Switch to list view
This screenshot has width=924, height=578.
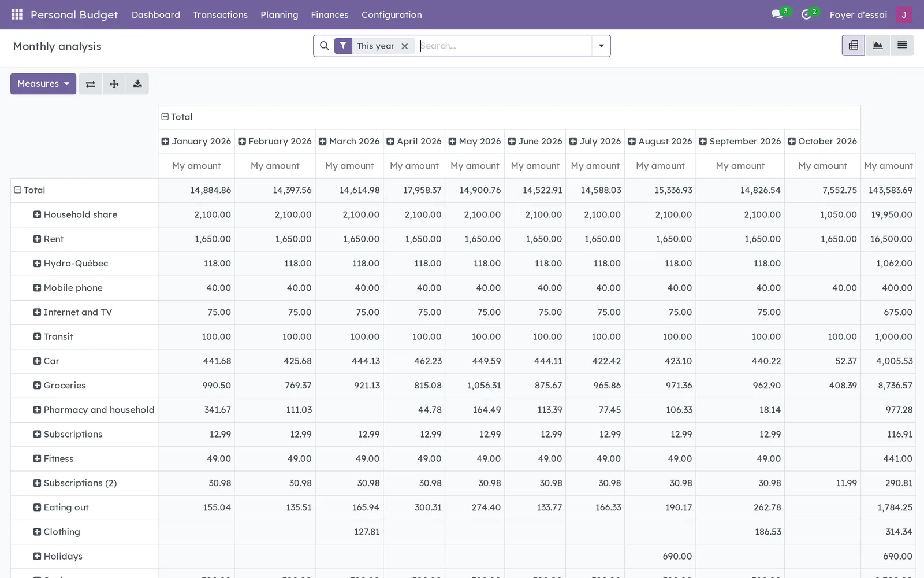point(902,45)
